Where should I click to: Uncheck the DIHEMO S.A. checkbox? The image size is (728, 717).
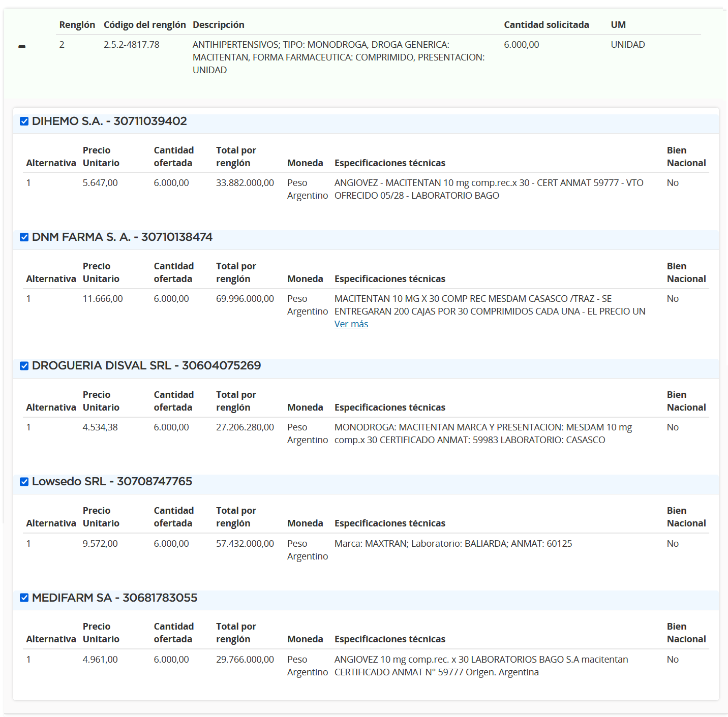click(x=24, y=121)
